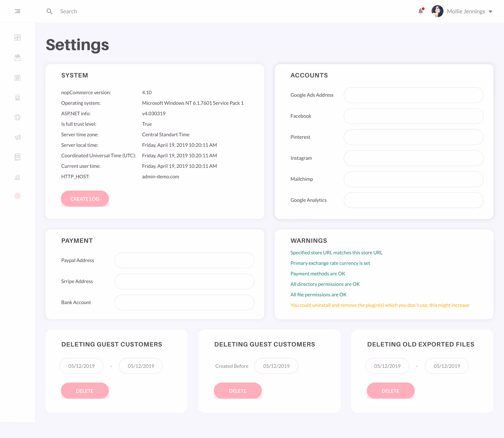The height and width of the screenshot is (438, 504).
Task: Click Mollie Jennings profile picture
Action: pos(437,11)
